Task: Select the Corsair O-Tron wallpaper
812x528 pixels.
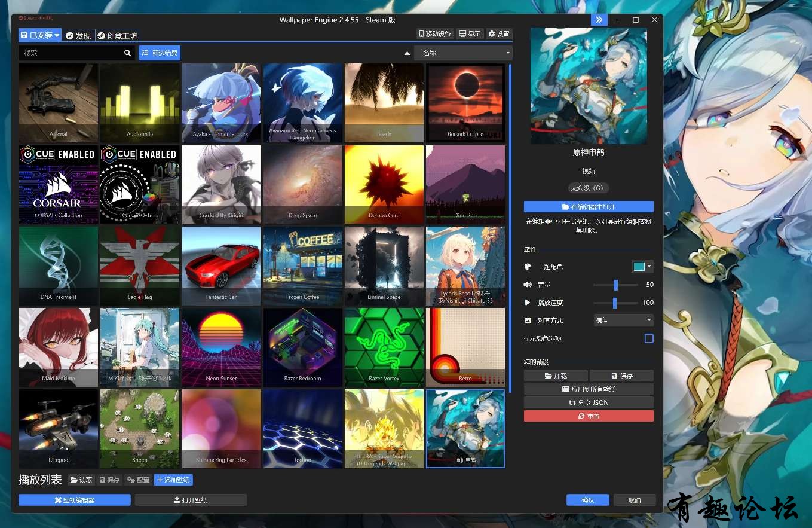Action: (x=140, y=184)
